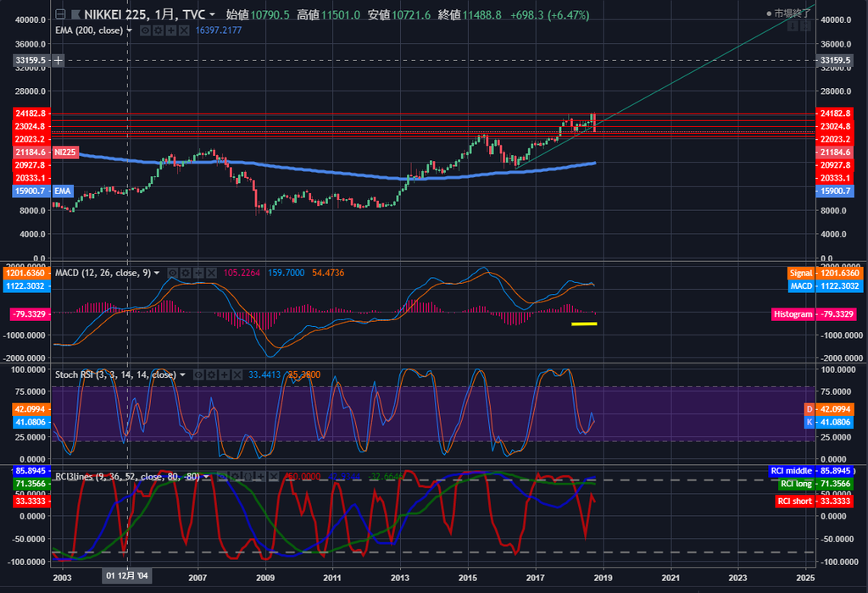Remove the Stoch RSI indicator with X icon
The height and width of the screenshot is (593, 868).
[237, 374]
